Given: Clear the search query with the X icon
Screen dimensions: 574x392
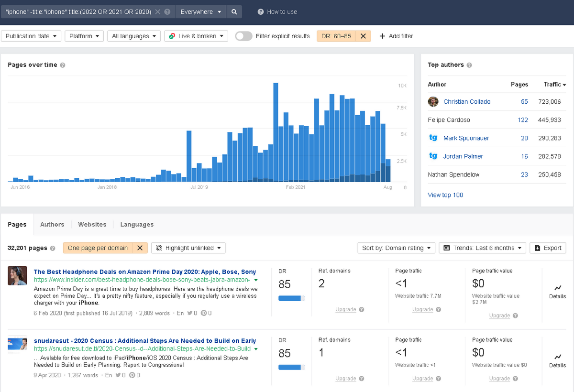Looking at the screenshot, I should point(158,12).
